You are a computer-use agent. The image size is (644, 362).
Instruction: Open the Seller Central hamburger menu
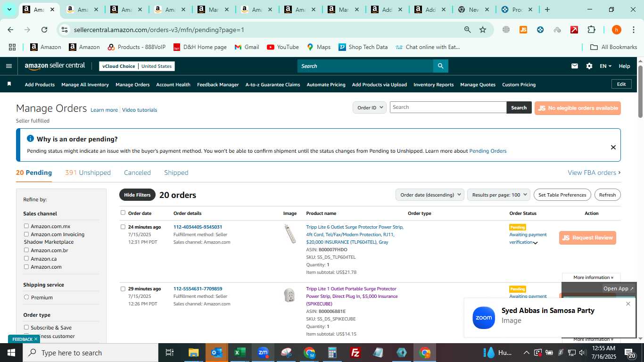pos(8,66)
